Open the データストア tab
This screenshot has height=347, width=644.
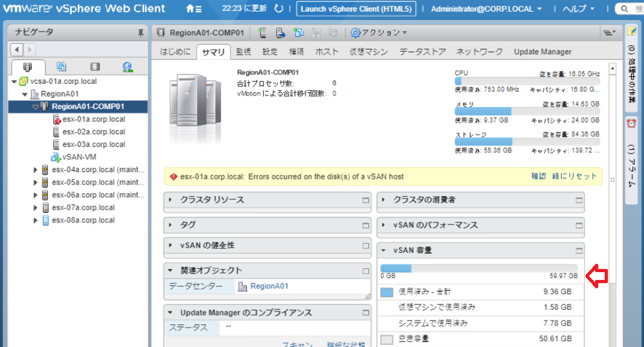pyautogui.click(x=423, y=52)
